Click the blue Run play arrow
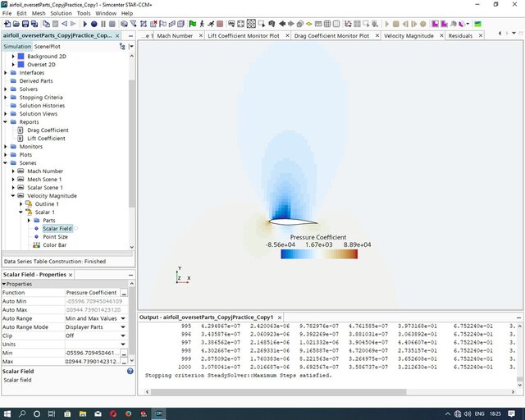 click(85, 24)
